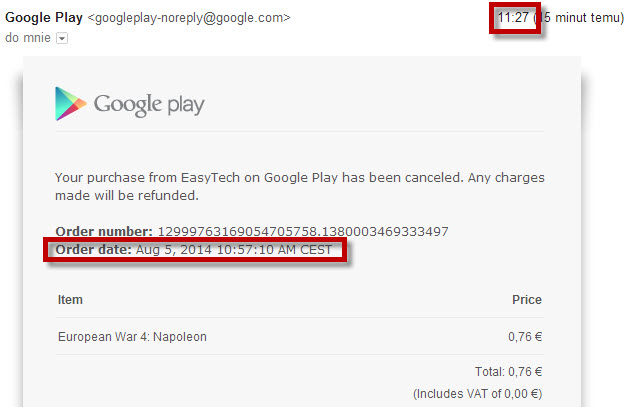
Task: Click the 'Item' column header
Action: pyautogui.click(x=70, y=300)
